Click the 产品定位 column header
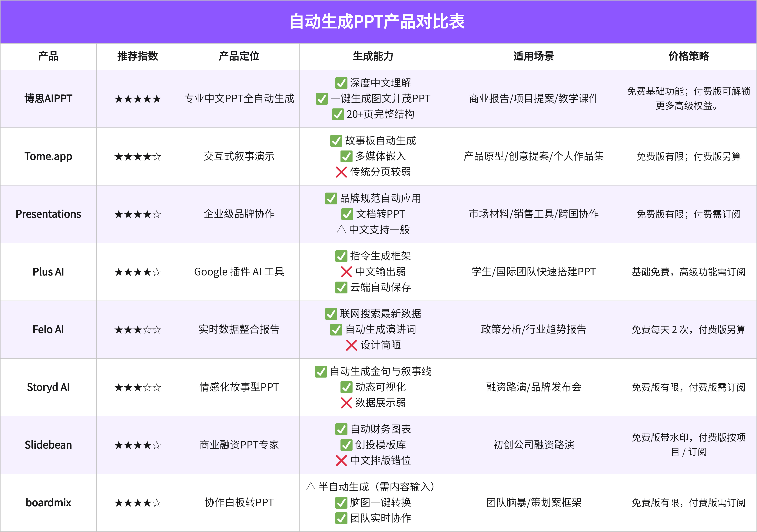 click(x=239, y=56)
